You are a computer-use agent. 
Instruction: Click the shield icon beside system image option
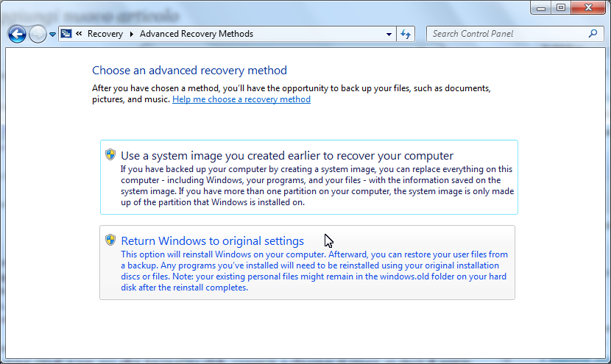(110, 154)
